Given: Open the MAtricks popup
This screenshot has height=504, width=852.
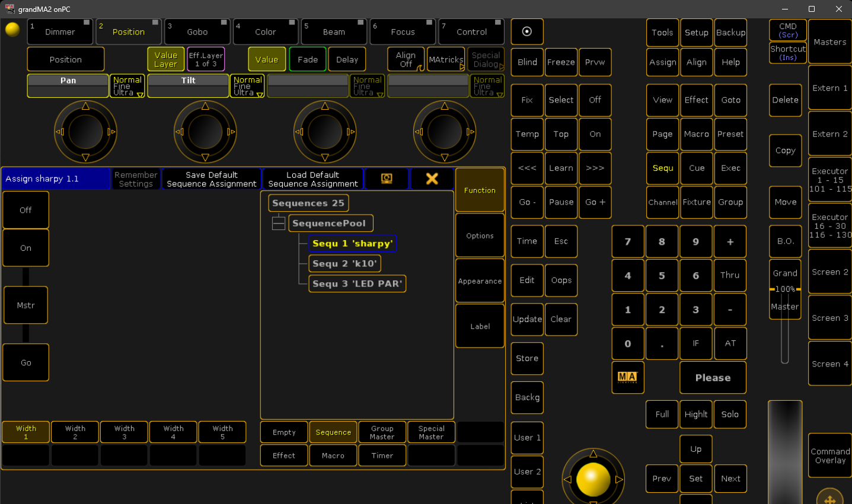Looking at the screenshot, I should point(446,59).
